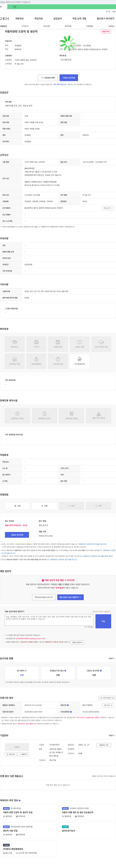Click the 로그인 link at top

108,11
